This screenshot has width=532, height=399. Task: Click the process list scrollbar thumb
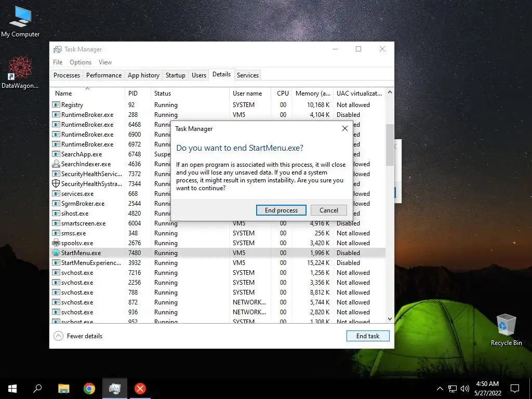390,145
